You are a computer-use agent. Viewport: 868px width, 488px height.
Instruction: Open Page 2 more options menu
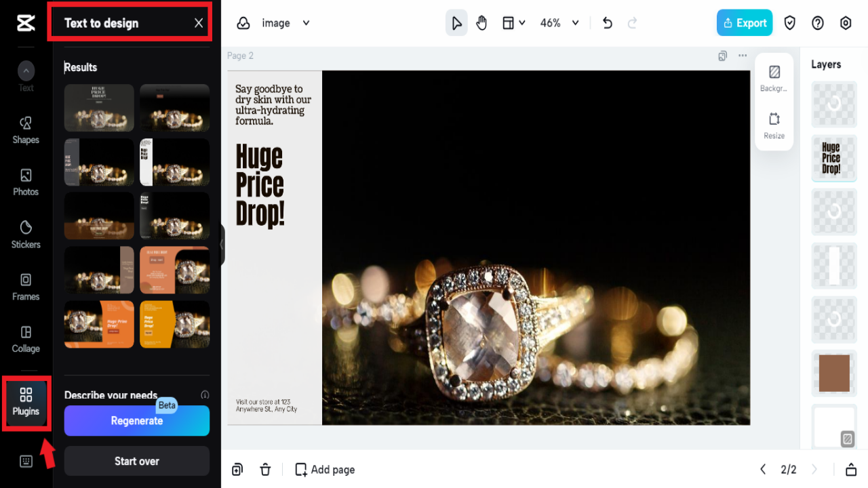click(x=743, y=56)
